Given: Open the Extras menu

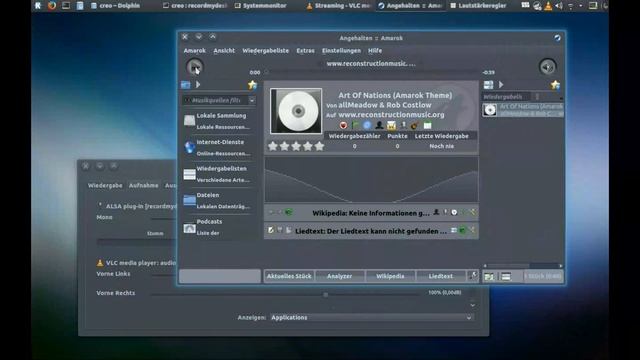Looking at the screenshot, I should tap(305, 51).
